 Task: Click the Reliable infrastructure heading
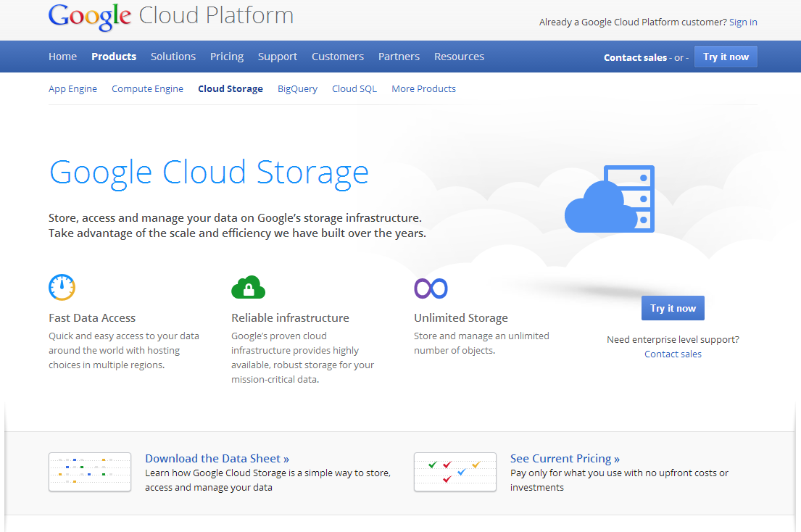coord(290,317)
